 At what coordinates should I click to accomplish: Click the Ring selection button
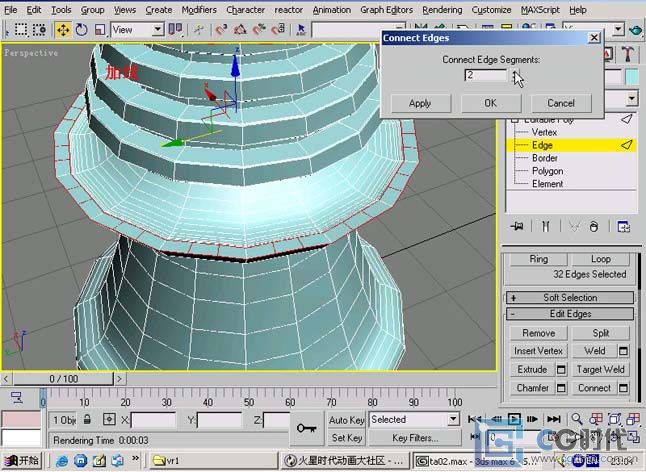tap(538, 259)
